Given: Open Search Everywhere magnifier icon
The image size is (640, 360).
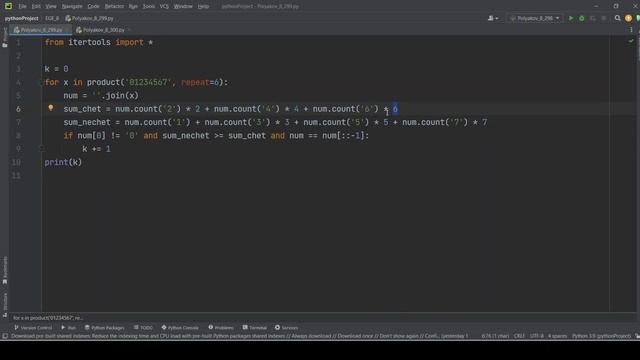Looking at the screenshot, I should click(x=618, y=18).
